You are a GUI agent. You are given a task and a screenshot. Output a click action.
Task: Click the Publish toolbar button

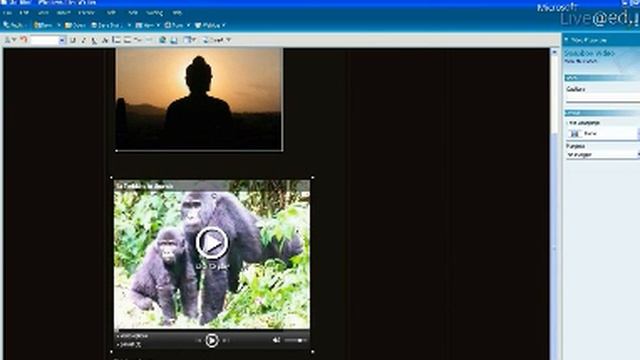[13, 25]
